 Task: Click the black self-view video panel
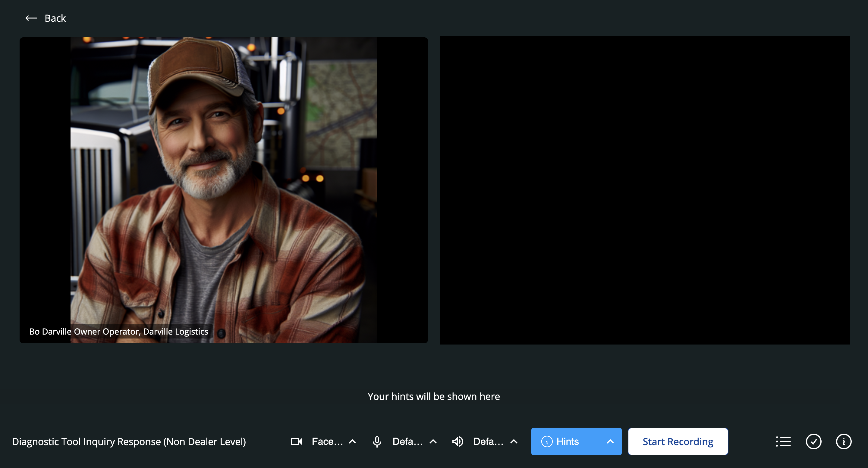click(x=645, y=190)
